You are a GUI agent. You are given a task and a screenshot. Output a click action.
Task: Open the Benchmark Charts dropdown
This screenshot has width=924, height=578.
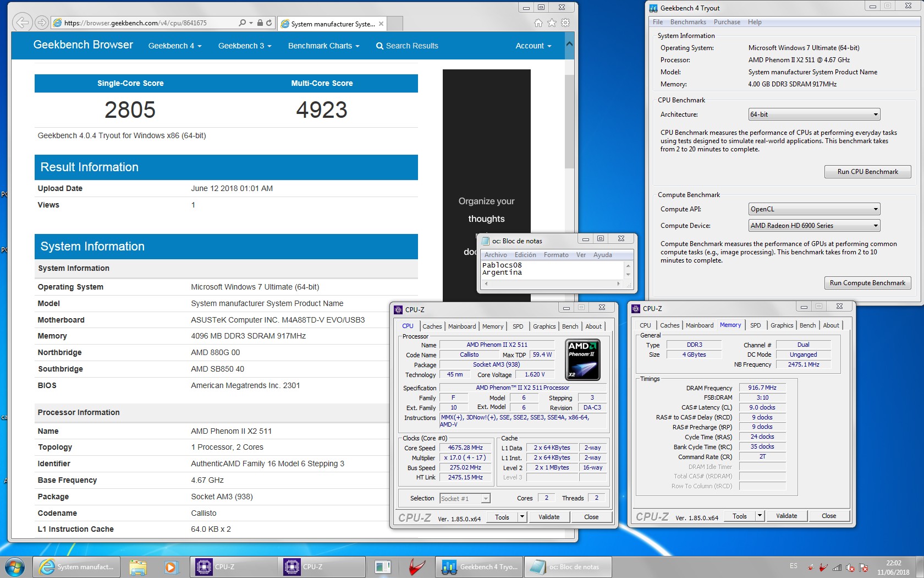(323, 46)
